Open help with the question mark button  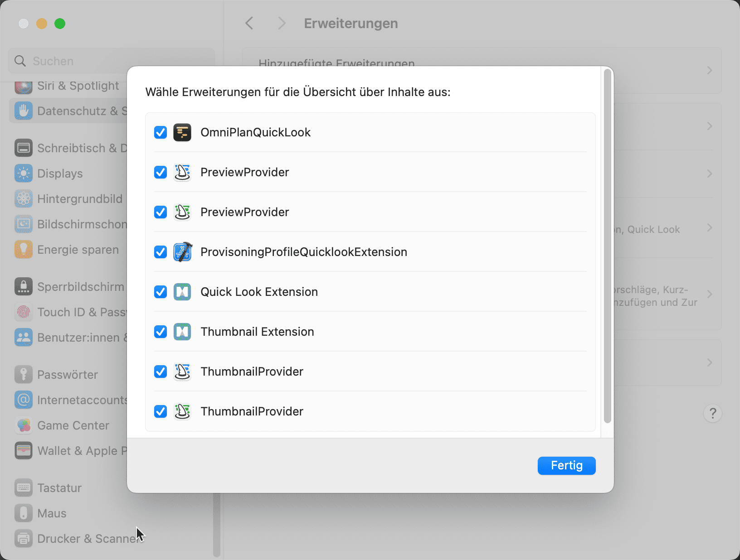coord(712,413)
